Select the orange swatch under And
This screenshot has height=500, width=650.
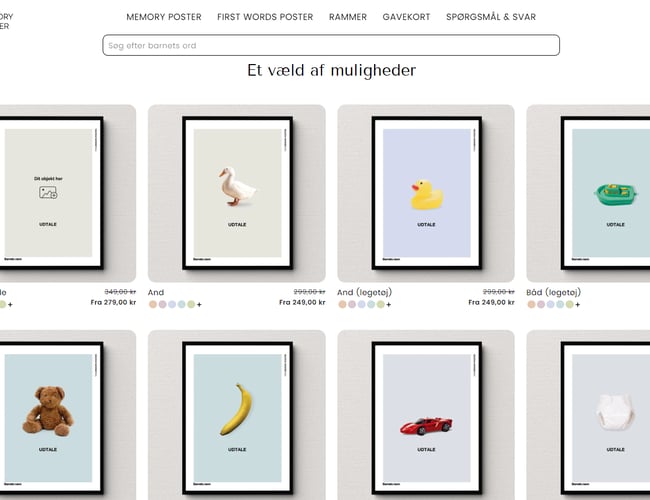153,304
